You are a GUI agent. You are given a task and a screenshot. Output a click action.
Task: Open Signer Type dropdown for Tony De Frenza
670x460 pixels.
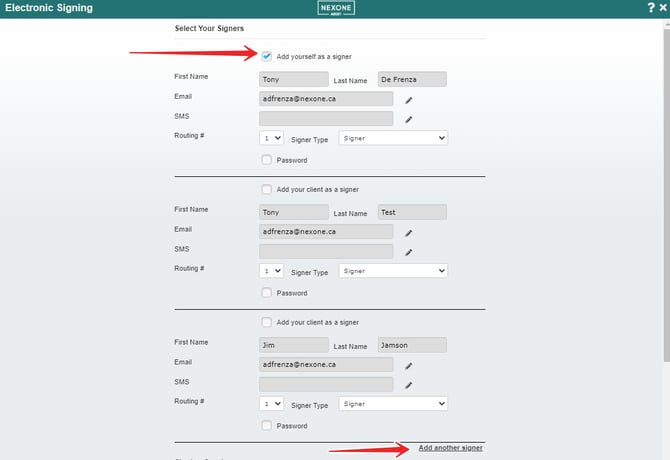[x=393, y=138]
